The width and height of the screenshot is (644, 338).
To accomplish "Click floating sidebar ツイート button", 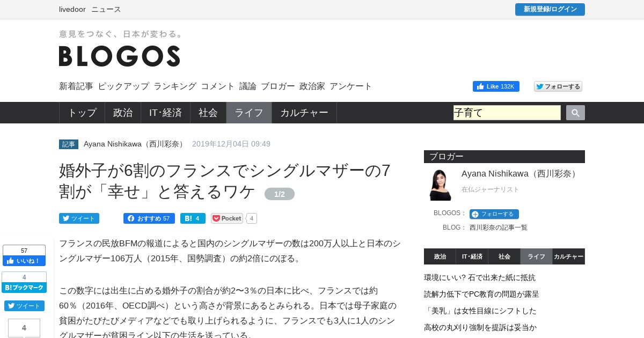I will tap(24, 306).
